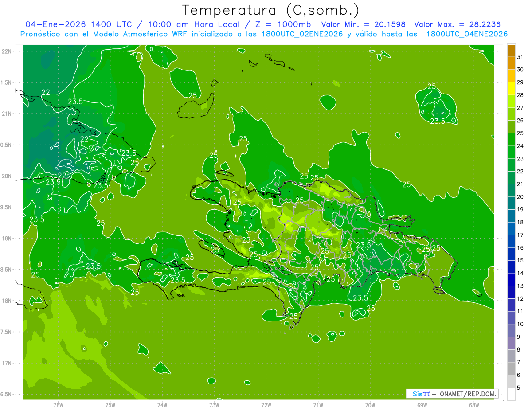Click the "72W" longitude axis label
The image size is (532, 411).
[x=266, y=405]
